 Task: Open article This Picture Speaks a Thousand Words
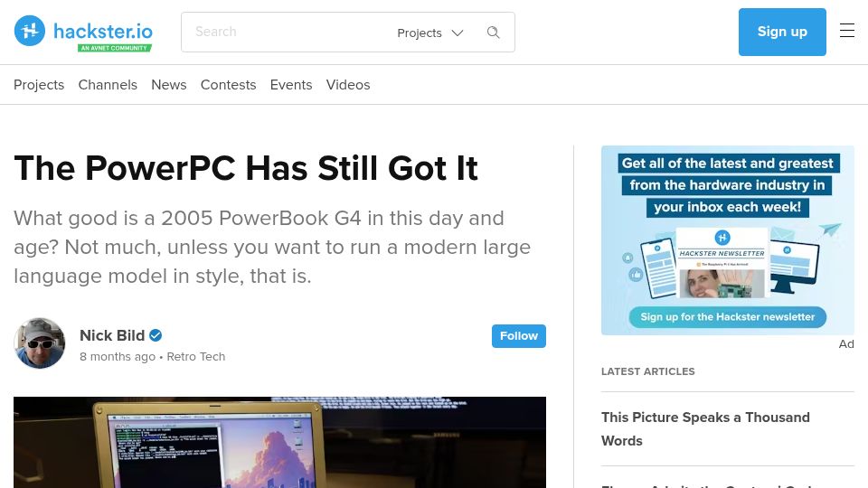[705, 428]
